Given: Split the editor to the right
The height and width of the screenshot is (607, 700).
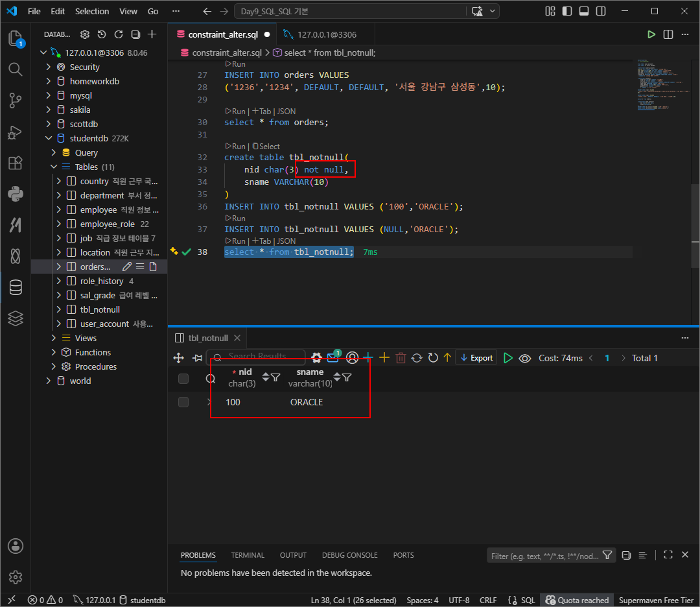Looking at the screenshot, I should 668,34.
